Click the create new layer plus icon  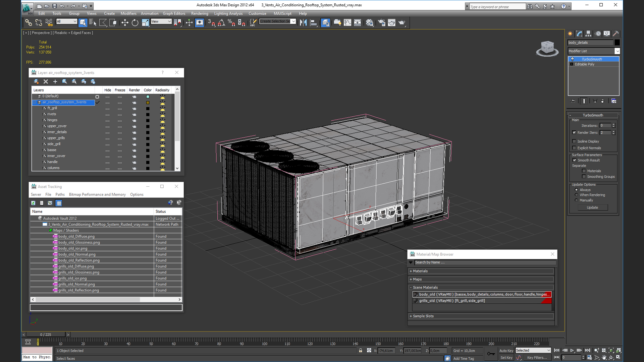55,81
